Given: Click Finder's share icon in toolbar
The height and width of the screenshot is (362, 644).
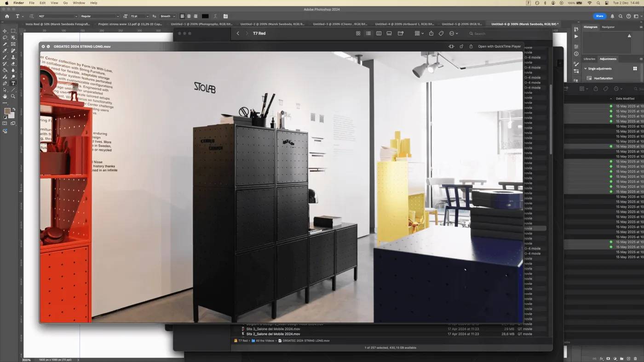Looking at the screenshot, I should (x=431, y=34).
